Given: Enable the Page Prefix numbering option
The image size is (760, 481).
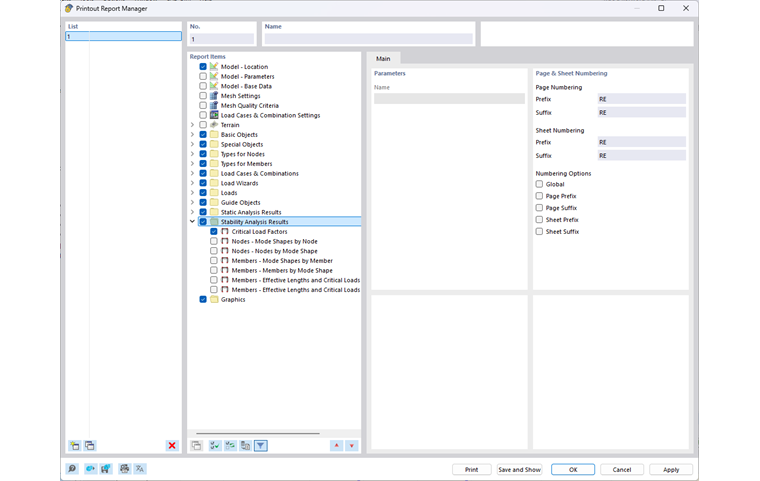Looking at the screenshot, I should pyautogui.click(x=539, y=196).
